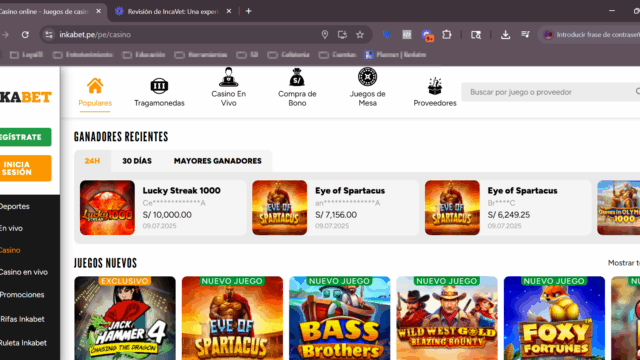Click the Inkabet logo
The image size is (640, 360).
(25, 97)
